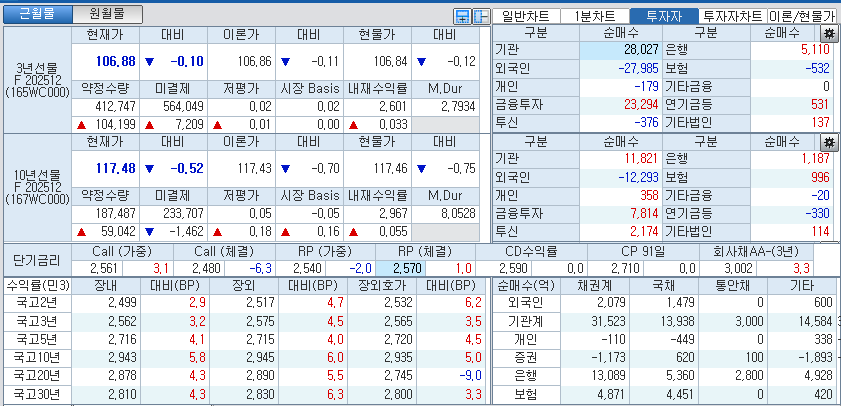The image size is (841, 406).
Task: Open the 일반차트 tab
Action: (x=526, y=16)
